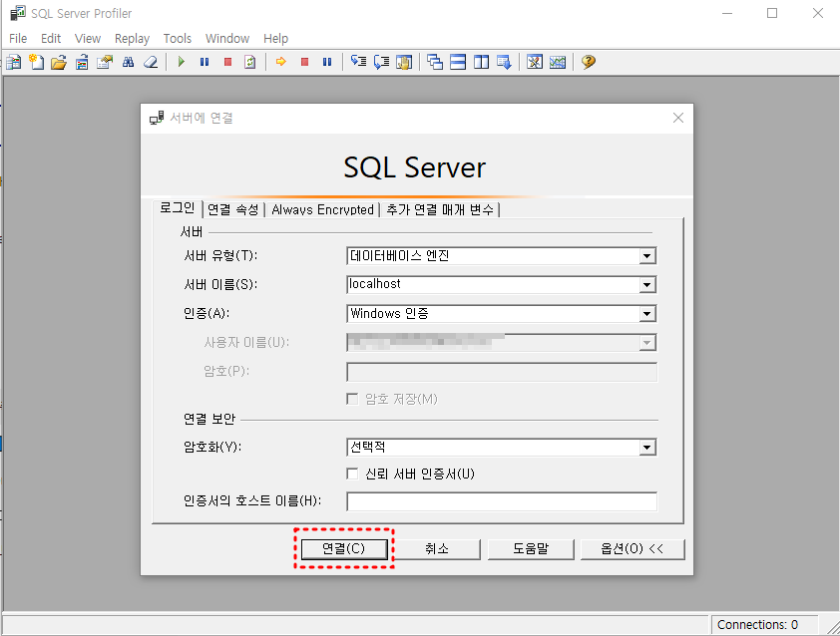Image resolution: width=840 pixels, height=636 pixels.
Task: Open the Edit menu
Action: point(51,39)
